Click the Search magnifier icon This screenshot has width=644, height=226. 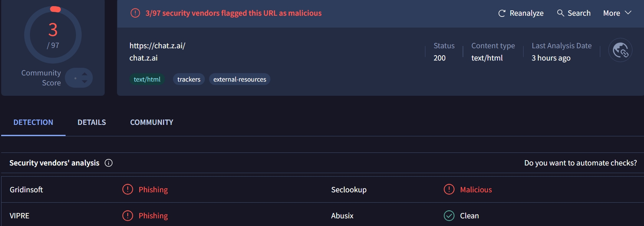560,13
